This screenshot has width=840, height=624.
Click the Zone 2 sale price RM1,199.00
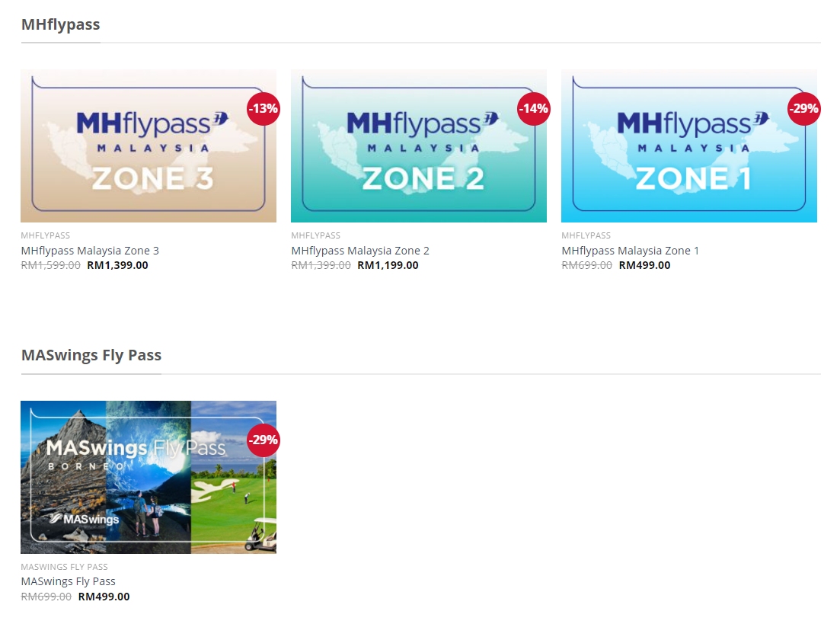coord(388,266)
